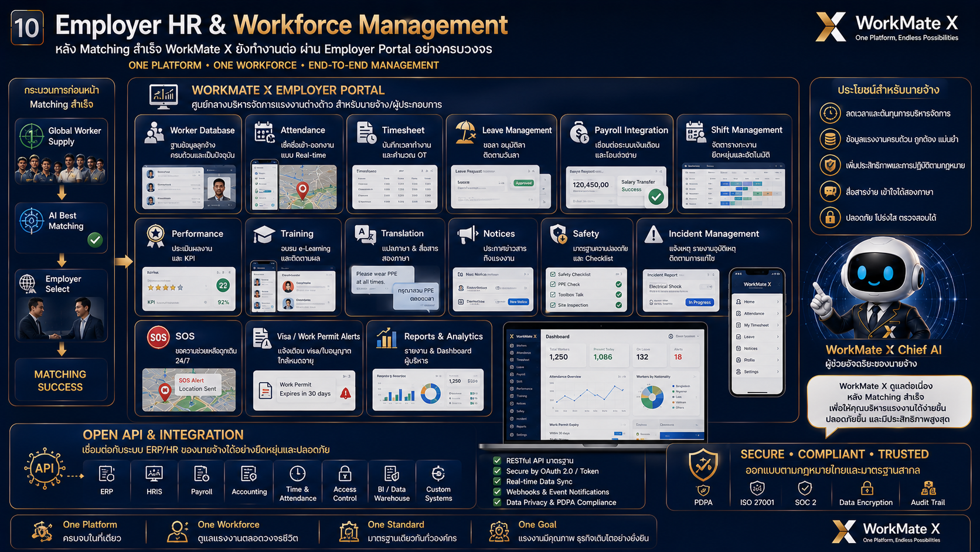The height and width of the screenshot is (552, 980).
Task: Click the Incident Management warning triangle icon
Action: (x=653, y=235)
